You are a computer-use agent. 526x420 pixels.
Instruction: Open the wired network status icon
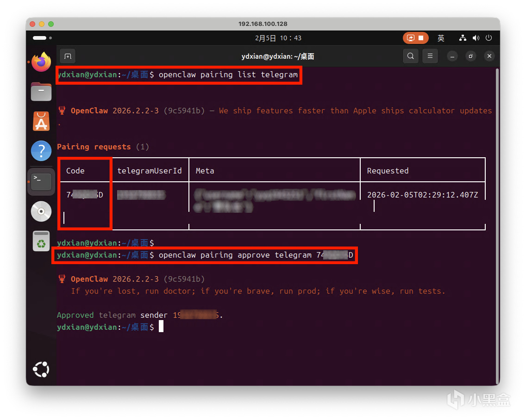(463, 38)
